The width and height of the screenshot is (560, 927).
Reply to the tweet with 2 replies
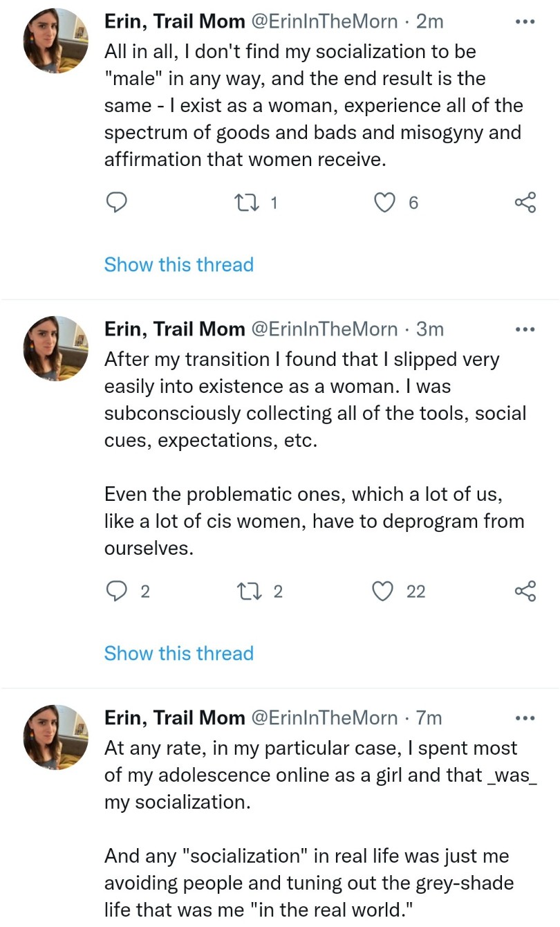(117, 591)
